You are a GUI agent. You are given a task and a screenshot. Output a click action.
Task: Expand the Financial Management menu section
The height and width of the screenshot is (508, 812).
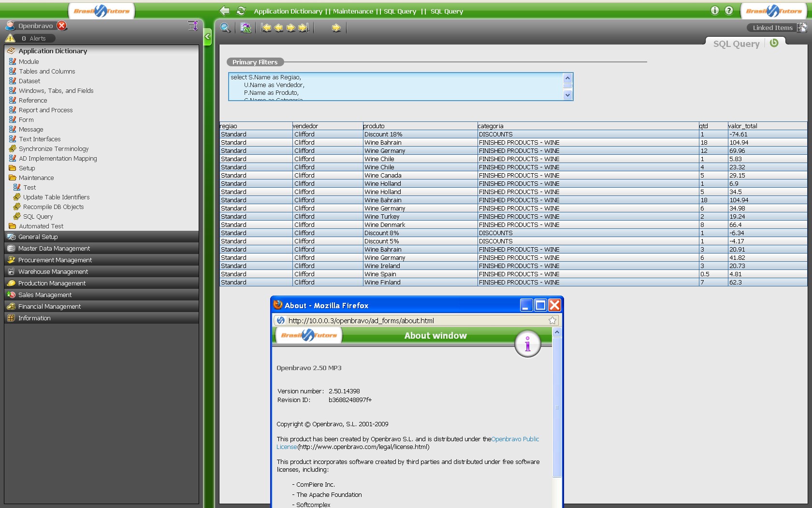pyautogui.click(x=49, y=307)
